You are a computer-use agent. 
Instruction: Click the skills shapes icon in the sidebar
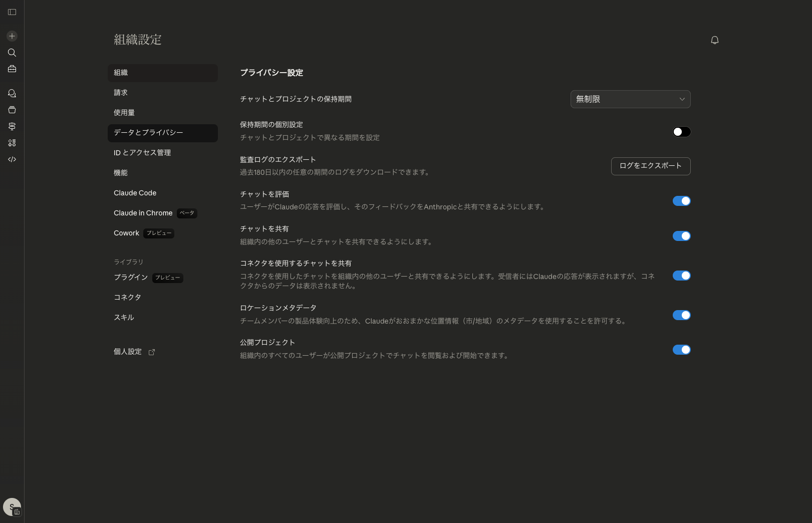12,143
